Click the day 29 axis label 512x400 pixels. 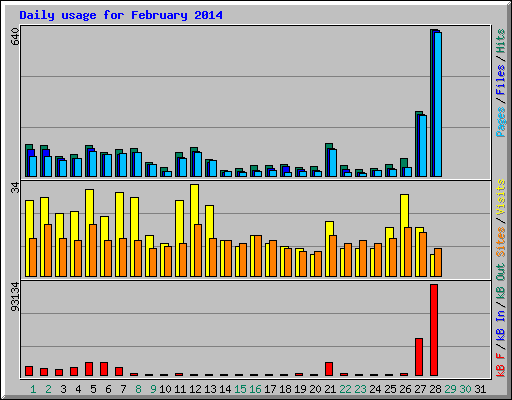[x=450, y=389]
